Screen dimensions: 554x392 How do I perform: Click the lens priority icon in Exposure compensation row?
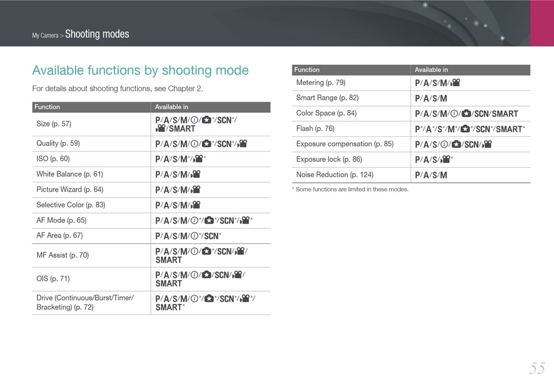(444, 144)
